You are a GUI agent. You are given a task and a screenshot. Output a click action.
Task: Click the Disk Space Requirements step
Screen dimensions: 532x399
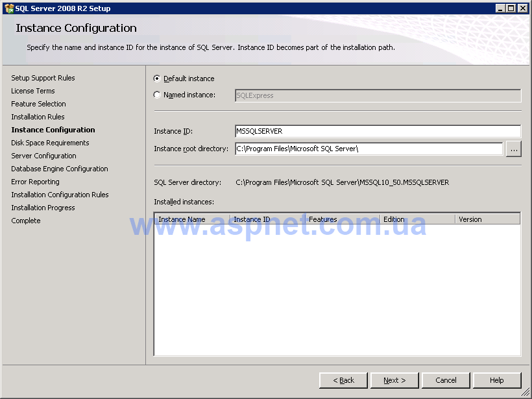50,143
